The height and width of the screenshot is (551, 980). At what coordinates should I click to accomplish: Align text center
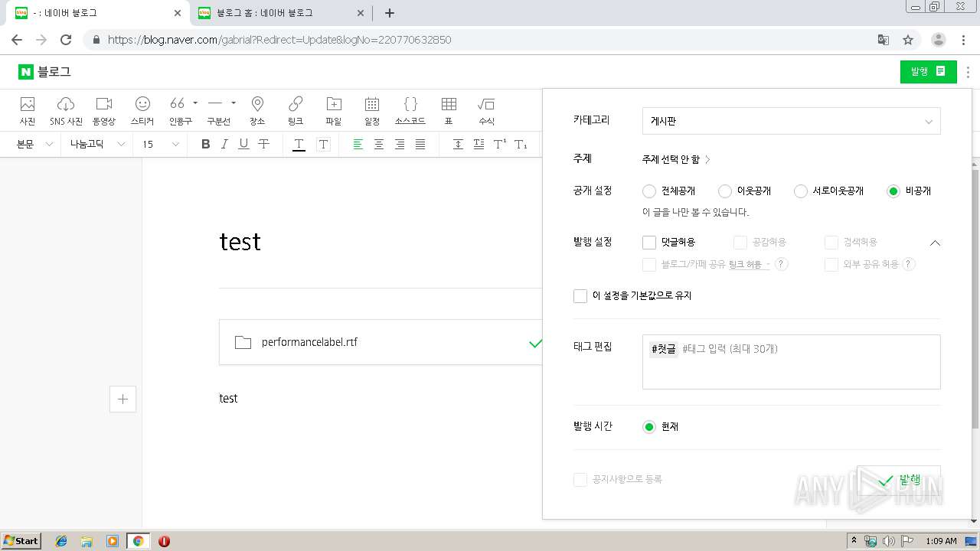coord(378,144)
